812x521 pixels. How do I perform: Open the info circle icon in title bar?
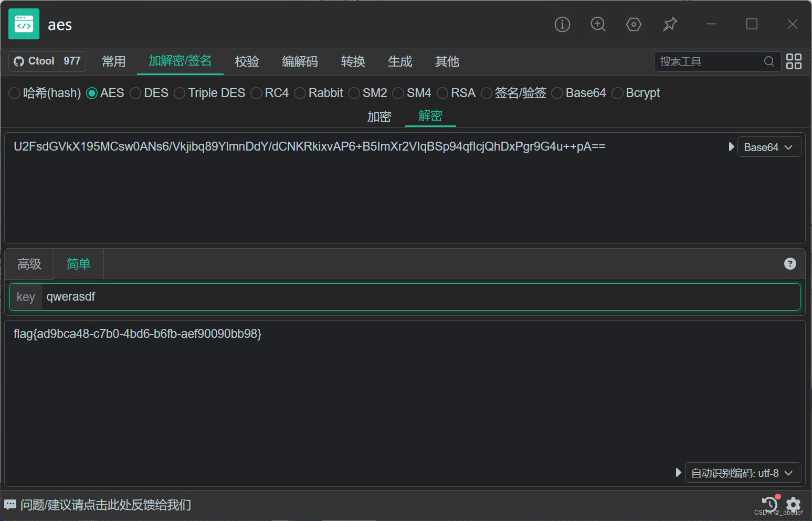[x=562, y=24]
